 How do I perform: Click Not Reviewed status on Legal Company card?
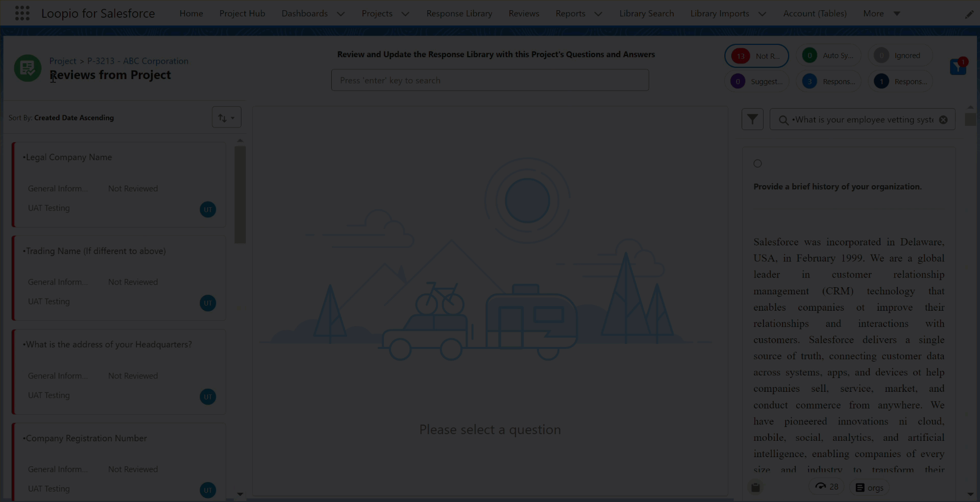133,188
